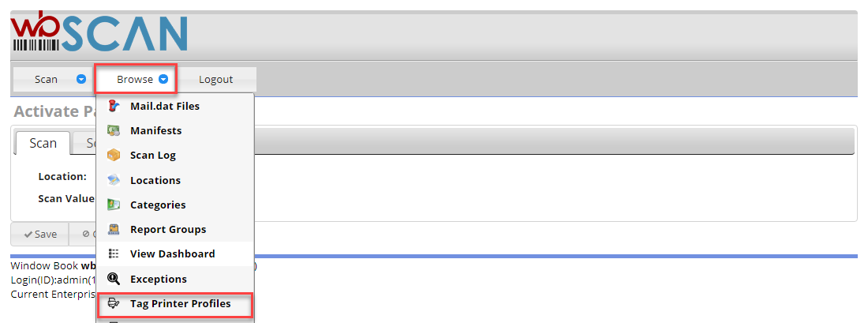Click the Logout button
868x323 pixels.
point(216,79)
